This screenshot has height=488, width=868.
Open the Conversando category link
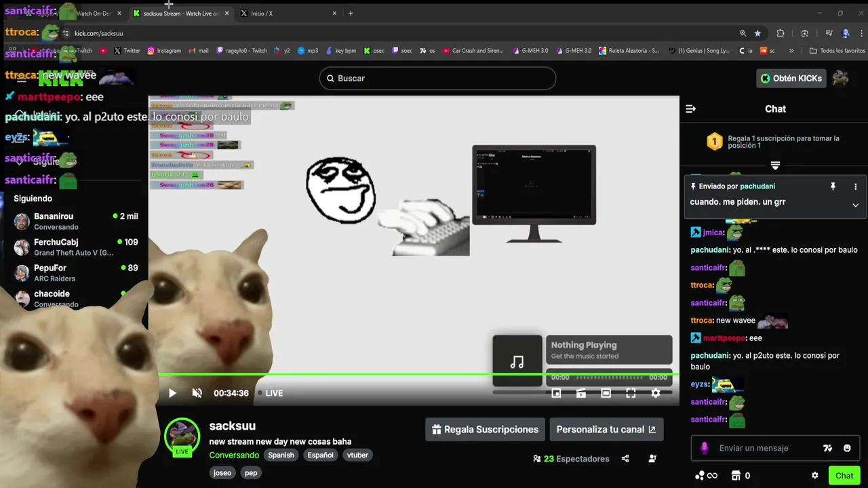click(234, 455)
